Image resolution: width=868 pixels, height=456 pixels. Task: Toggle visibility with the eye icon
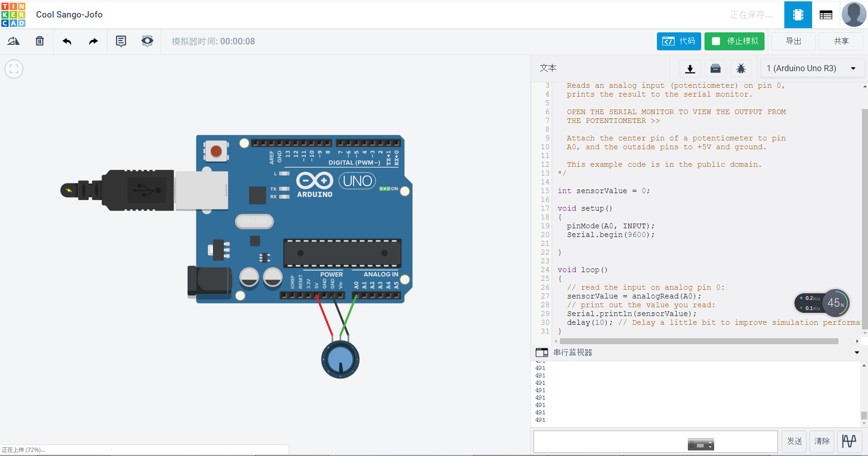(x=147, y=41)
